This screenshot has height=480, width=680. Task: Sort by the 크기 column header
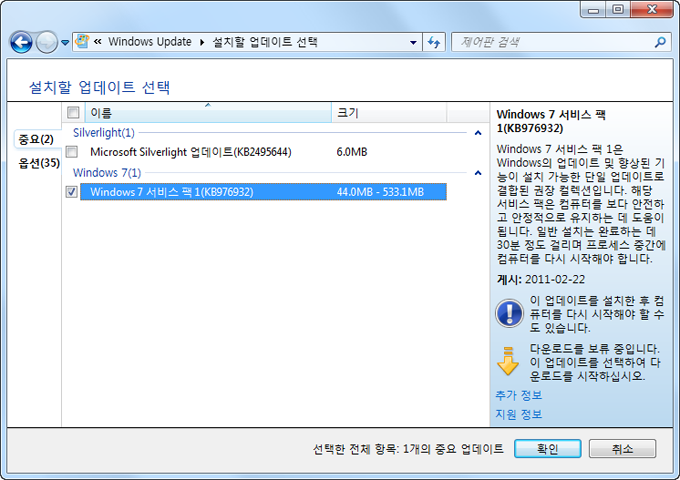[389, 113]
